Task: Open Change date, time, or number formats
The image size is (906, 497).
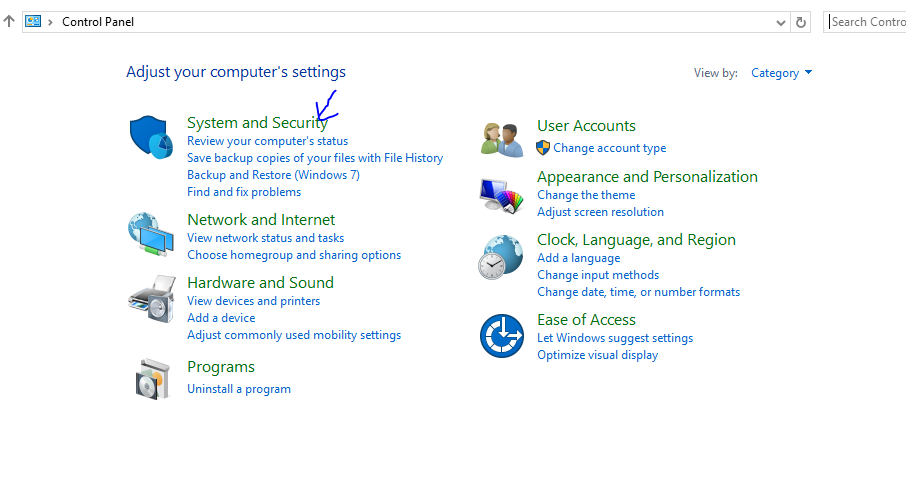Action: 638,292
